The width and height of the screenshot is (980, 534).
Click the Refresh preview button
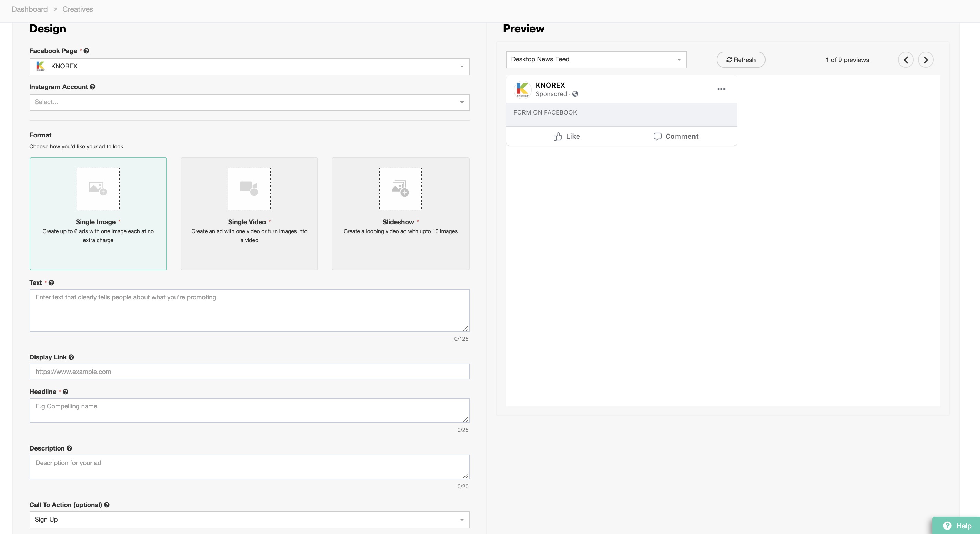pos(740,60)
